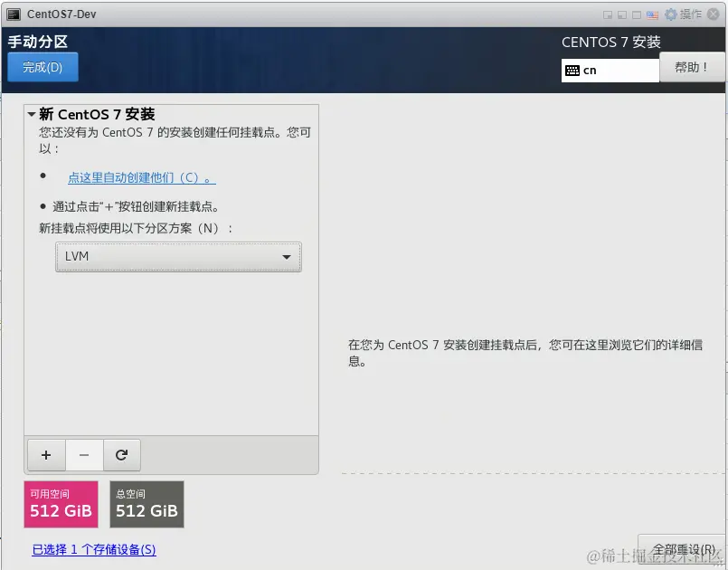Click the third window layout icon in title bar
Viewport: 728px width, 570px height.
tap(637, 14)
